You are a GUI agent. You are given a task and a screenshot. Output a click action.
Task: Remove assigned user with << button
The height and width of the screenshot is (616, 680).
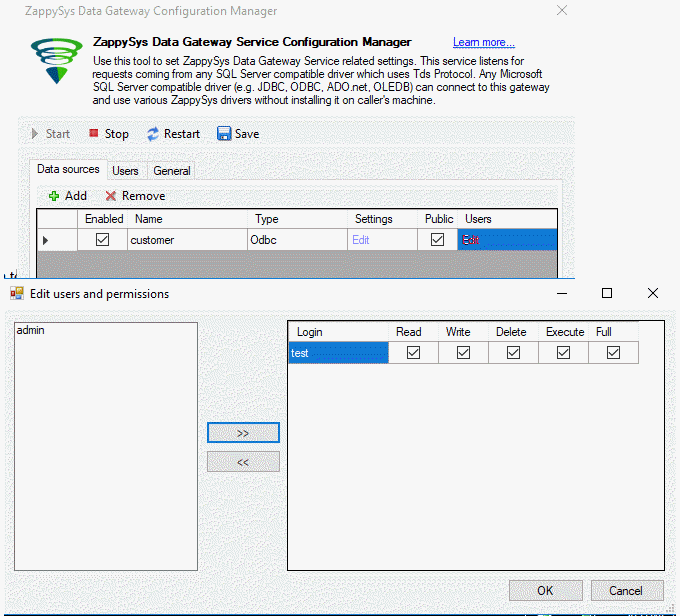point(243,462)
